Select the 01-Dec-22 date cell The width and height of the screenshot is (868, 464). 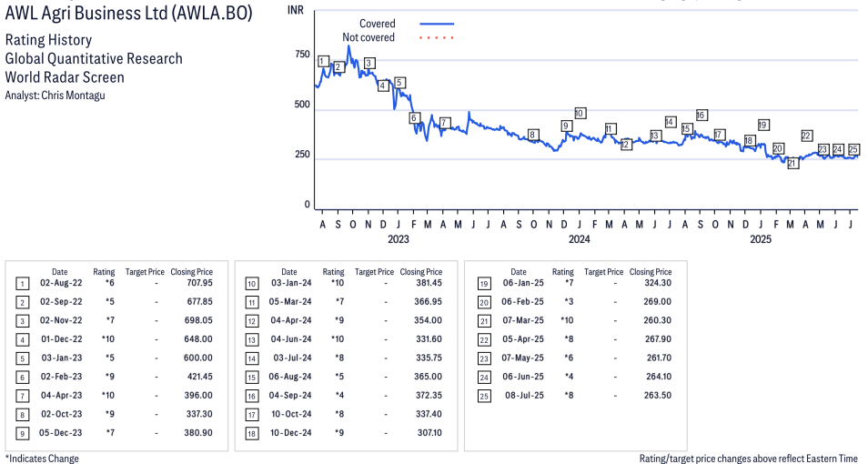62,339
